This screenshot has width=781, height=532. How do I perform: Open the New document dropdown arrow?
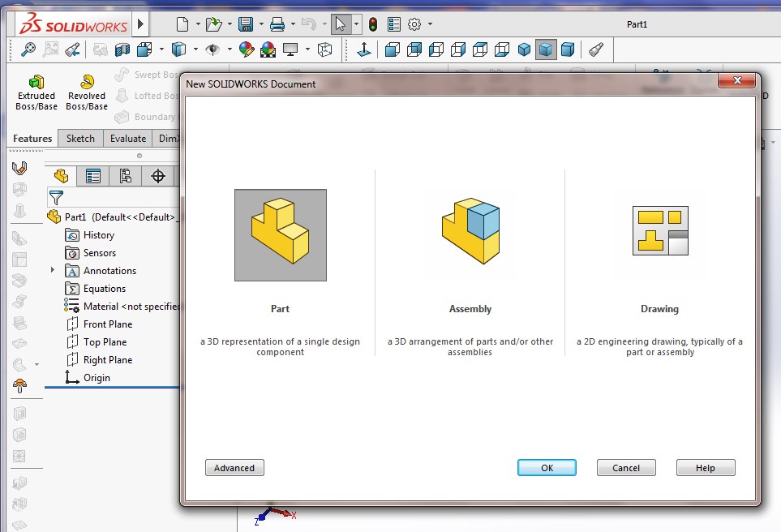click(198, 24)
